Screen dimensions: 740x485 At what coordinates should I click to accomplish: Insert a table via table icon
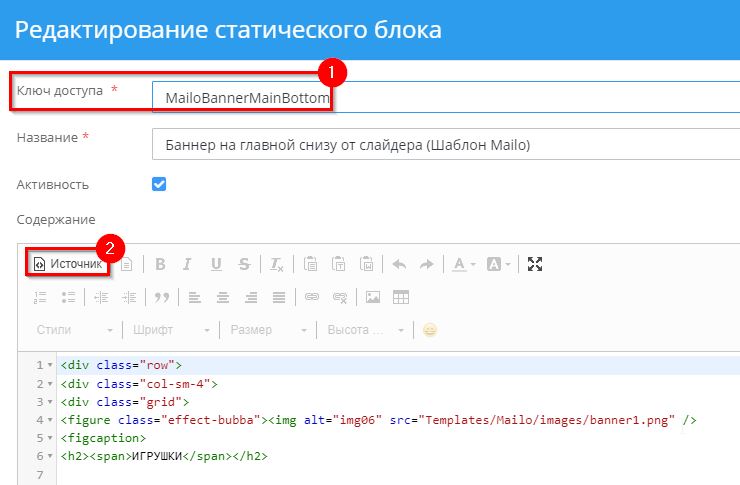[400, 297]
